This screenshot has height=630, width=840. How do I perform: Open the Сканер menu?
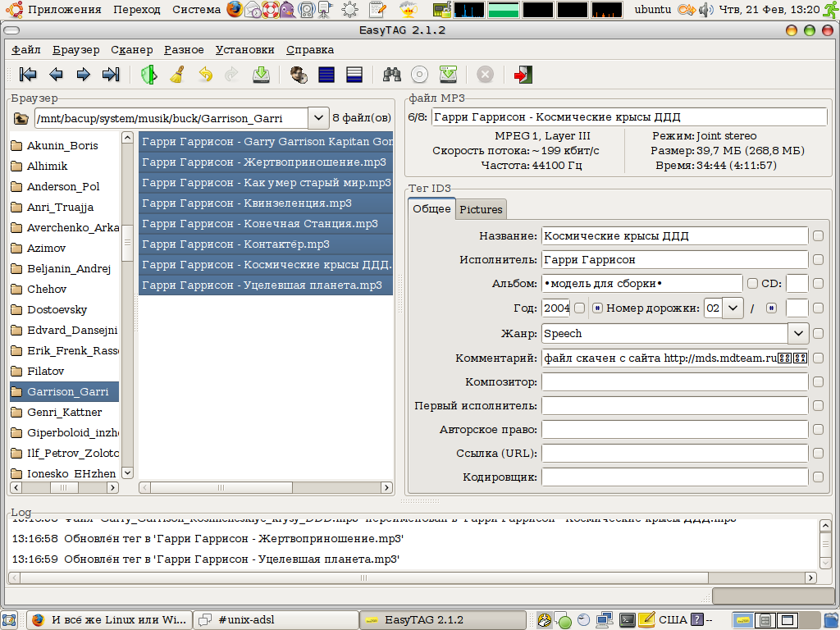132,50
